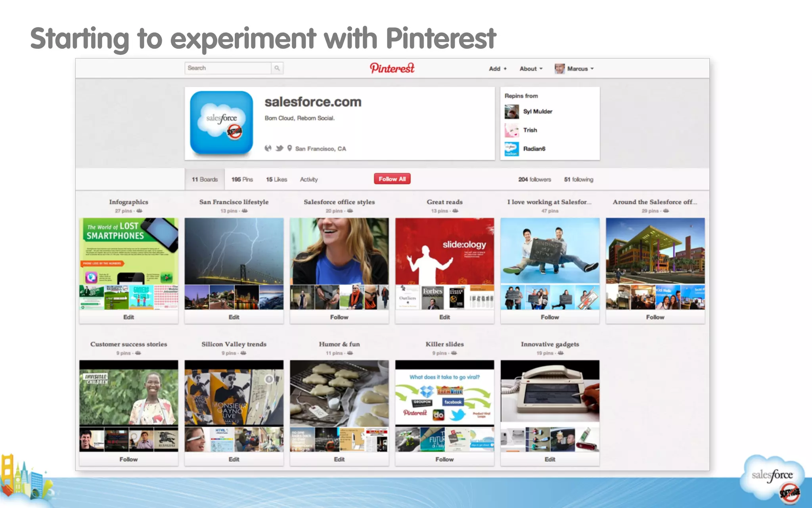812x508 pixels.
Task: Click the Pinterest logo
Action: [x=392, y=68]
